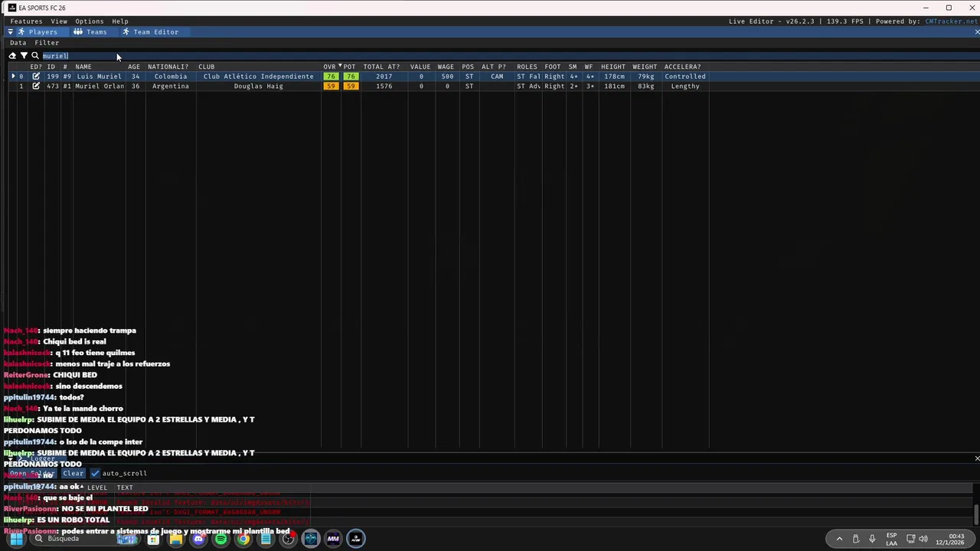Select the Club Atlético Independiente cell
980x551 pixels.
[259, 77]
